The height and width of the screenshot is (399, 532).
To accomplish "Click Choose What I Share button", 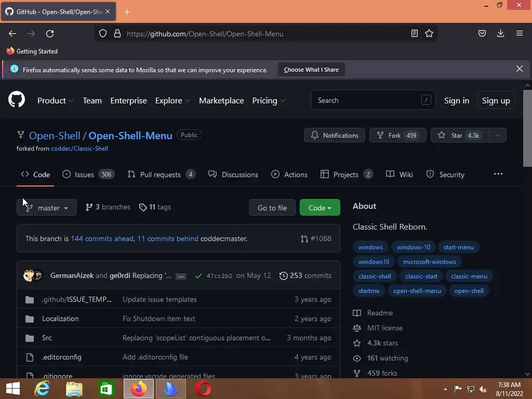I will point(311,70).
